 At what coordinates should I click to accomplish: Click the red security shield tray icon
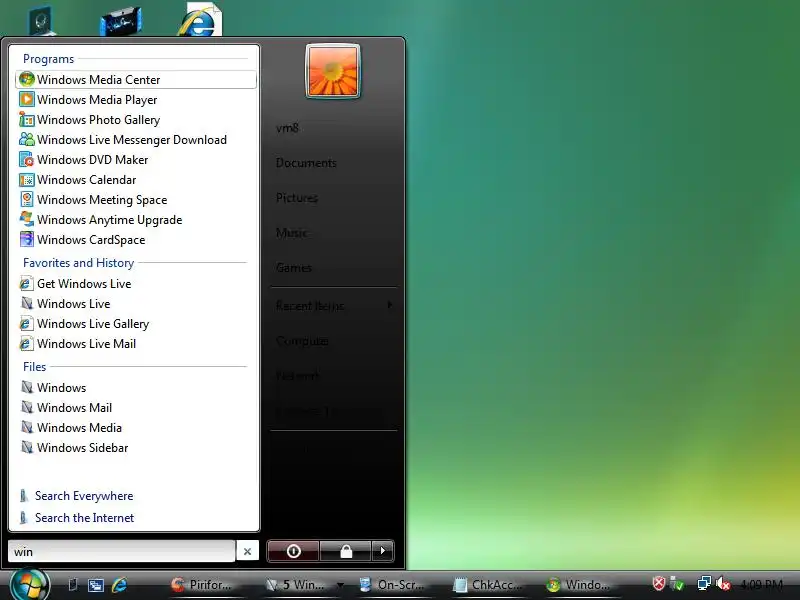coord(659,583)
